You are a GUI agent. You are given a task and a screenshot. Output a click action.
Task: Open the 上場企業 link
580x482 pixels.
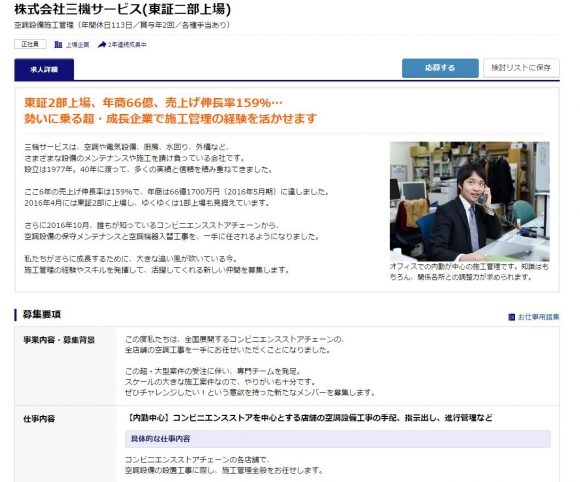[78, 45]
